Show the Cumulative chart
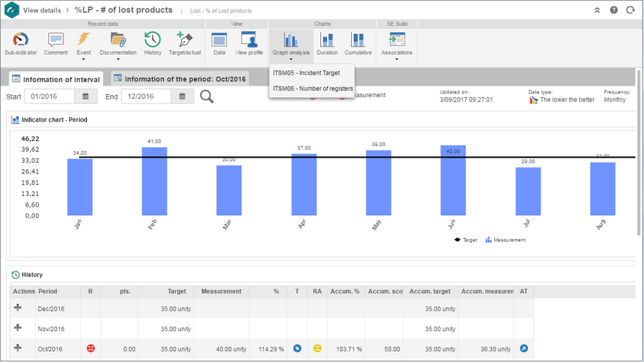644x362 pixels. pos(358,44)
